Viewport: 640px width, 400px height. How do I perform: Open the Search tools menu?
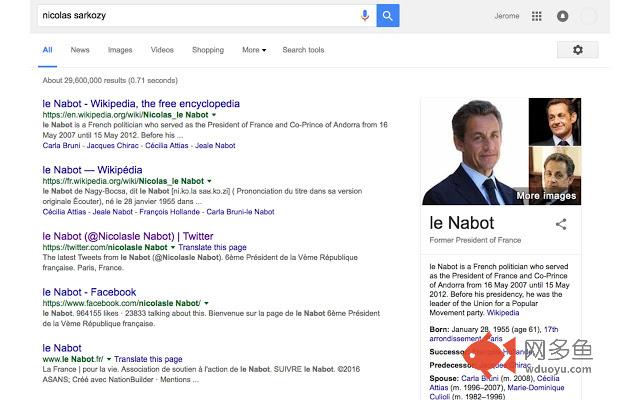(303, 50)
